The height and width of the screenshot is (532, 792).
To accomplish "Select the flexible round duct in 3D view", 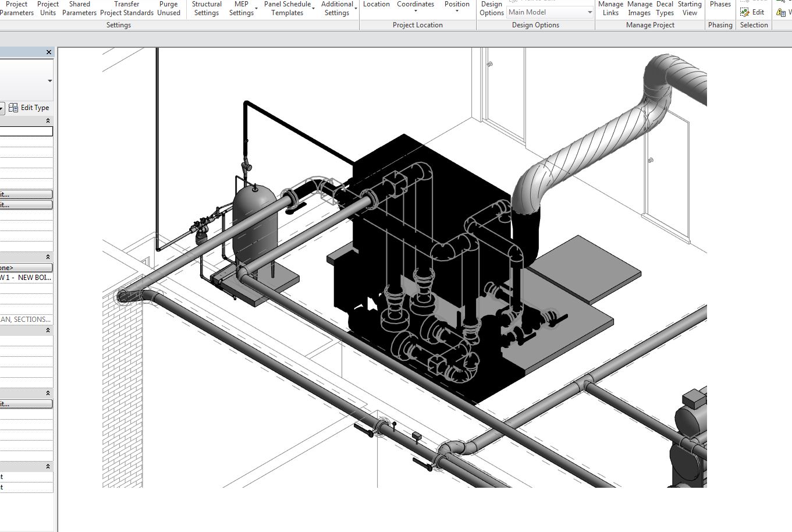I will 605,134.
